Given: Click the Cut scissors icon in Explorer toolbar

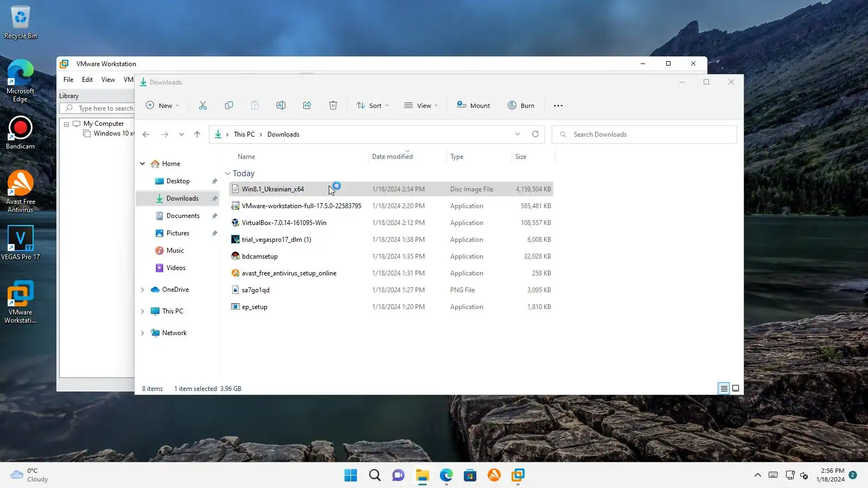Looking at the screenshot, I should [203, 105].
